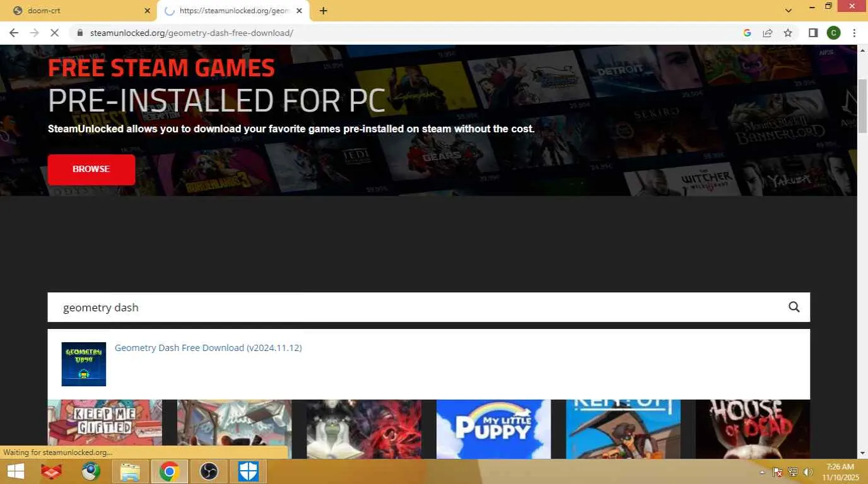Close the steamunlocked.org tab
This screenshot has width=868, height=484.
click(x=299, y=11)
